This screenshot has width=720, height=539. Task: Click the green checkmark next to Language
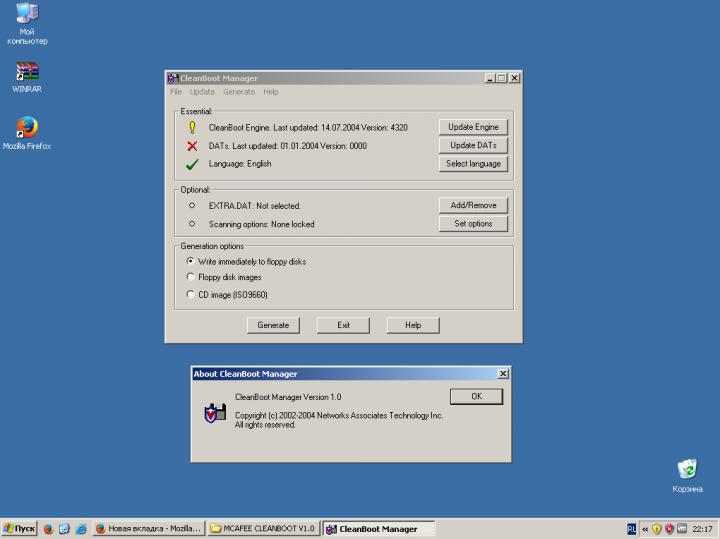pyautogui.click(x=192, y=164)
